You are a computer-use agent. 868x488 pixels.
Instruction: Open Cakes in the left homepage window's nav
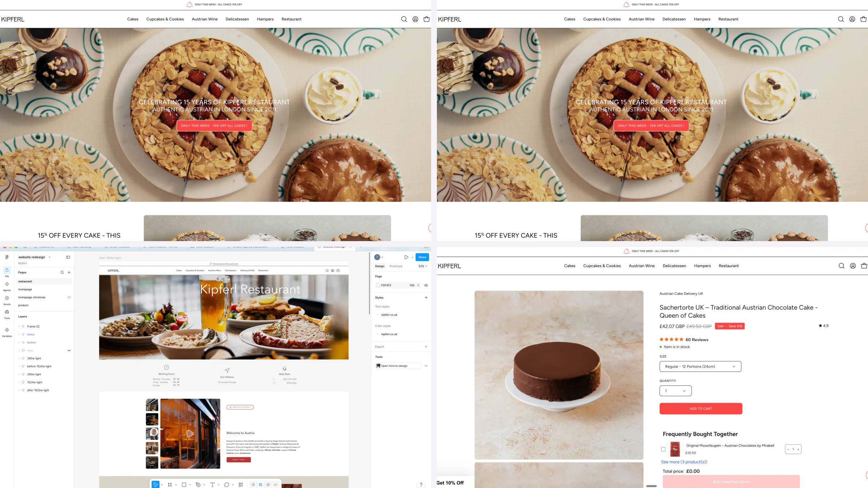pos(133,19)
